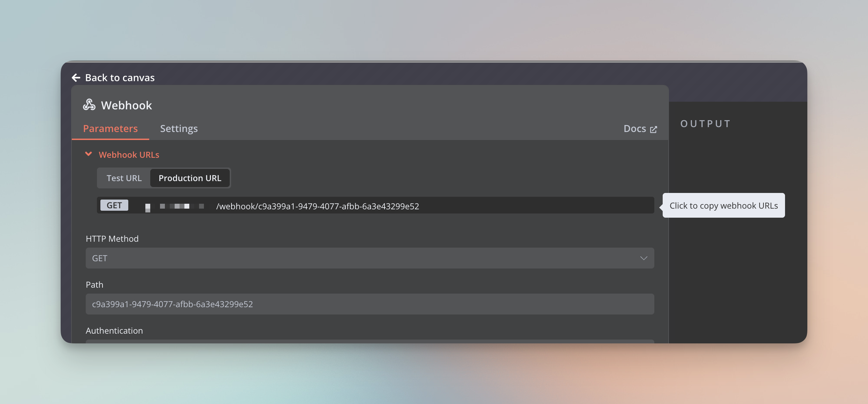The image size is (868, 404).
Task: Collapse the Webhook URLs chevron
Action: 89,154
